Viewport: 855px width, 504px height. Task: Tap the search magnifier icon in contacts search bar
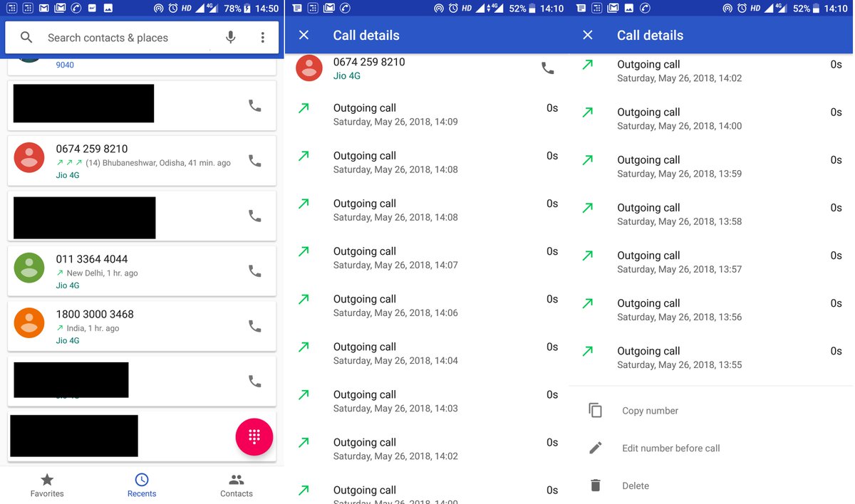(x=26, y=38)
